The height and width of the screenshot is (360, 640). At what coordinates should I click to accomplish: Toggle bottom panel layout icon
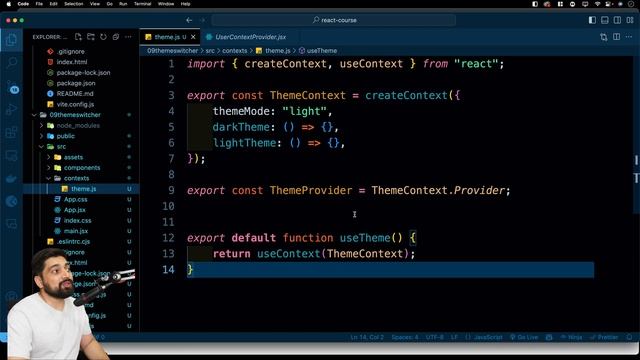(605, 20)
